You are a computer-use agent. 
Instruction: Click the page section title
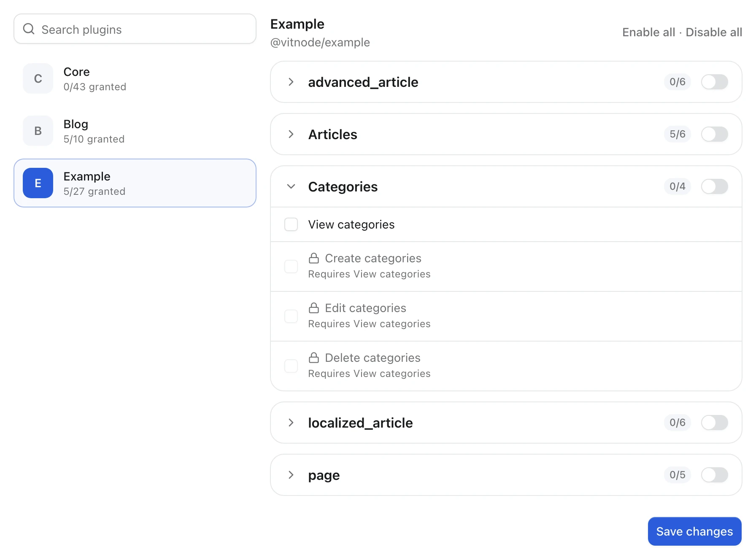[x=324, y=475]
